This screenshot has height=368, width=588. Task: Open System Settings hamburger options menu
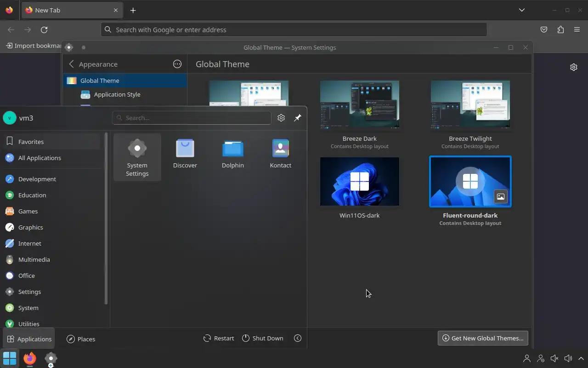tap(177, 64)
